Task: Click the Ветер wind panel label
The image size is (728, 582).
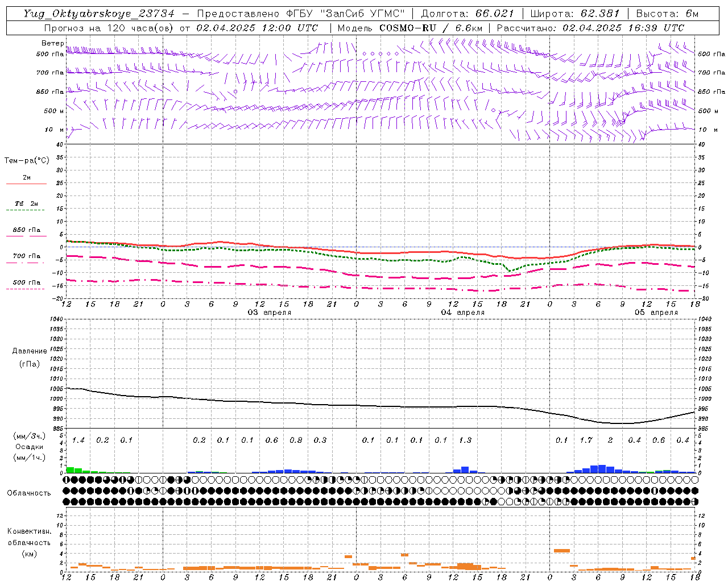Action: coord(53,43)
